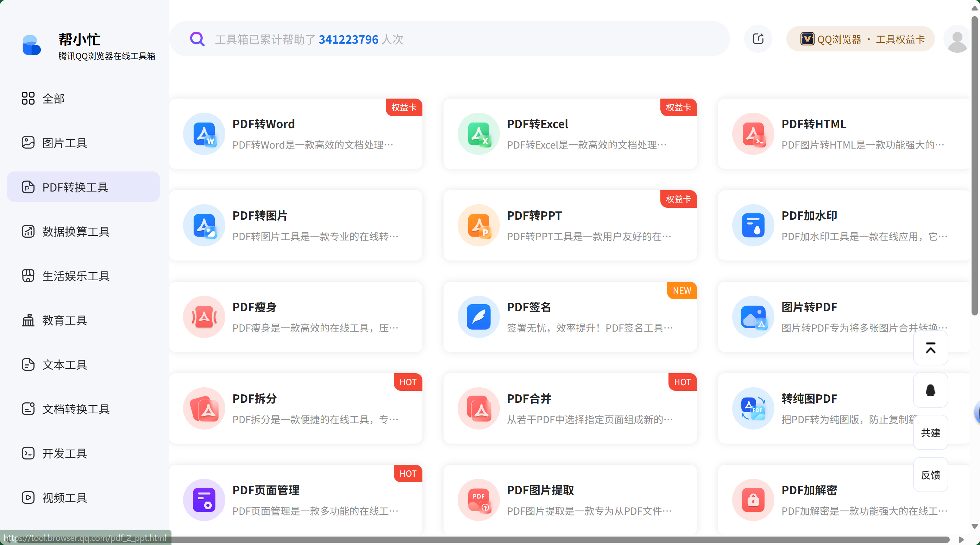Go to 全部 category in sidebar

(53, 99)
